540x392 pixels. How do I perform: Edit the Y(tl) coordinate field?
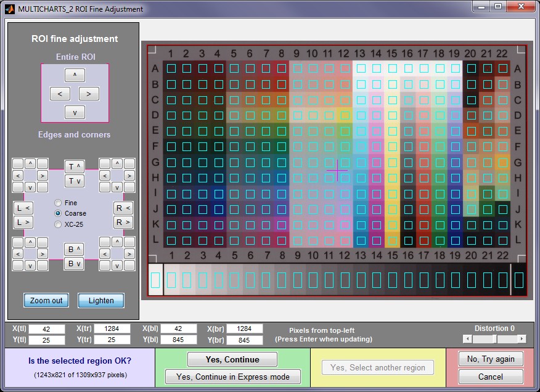46,340
